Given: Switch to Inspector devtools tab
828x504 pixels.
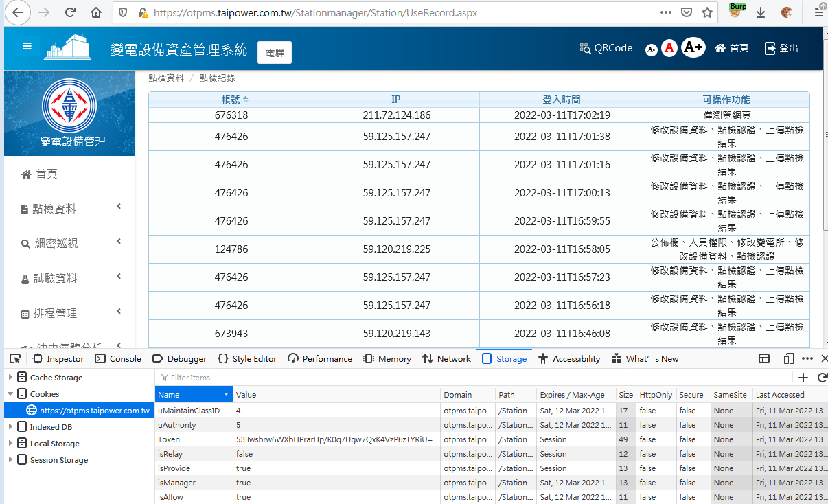Looking at the screenshot, I should tap(58, 358).
